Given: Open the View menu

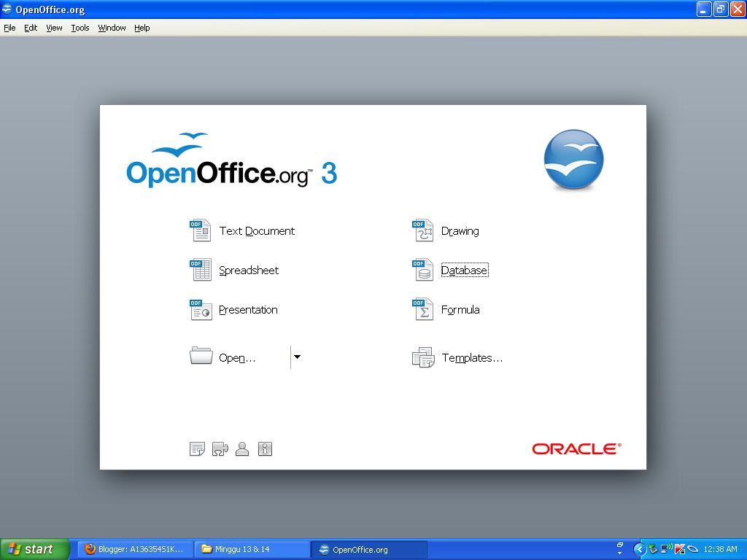Looking at the screenshot, I should (54, 28).
